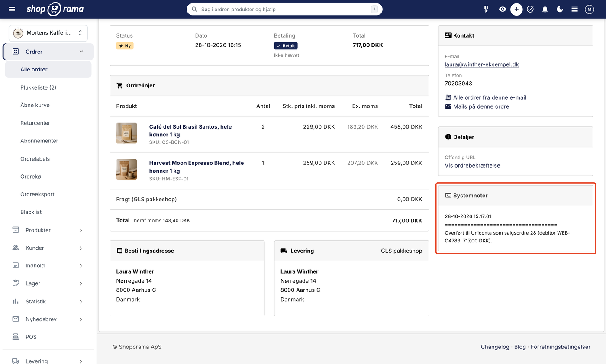Click Vis ordrebekræftelse link
606x364 pixels.
click(x=472, y=165)
